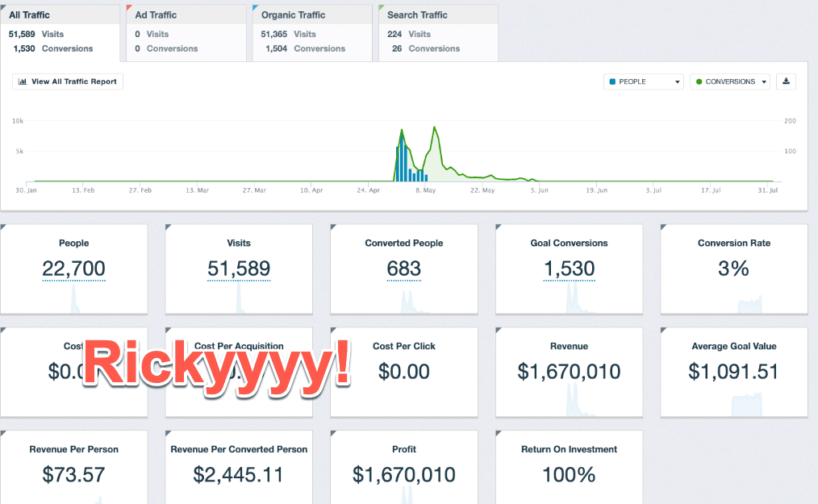Click the 5. Jun axis label
The height and width of the screenshot is (504, 818).
540,190
